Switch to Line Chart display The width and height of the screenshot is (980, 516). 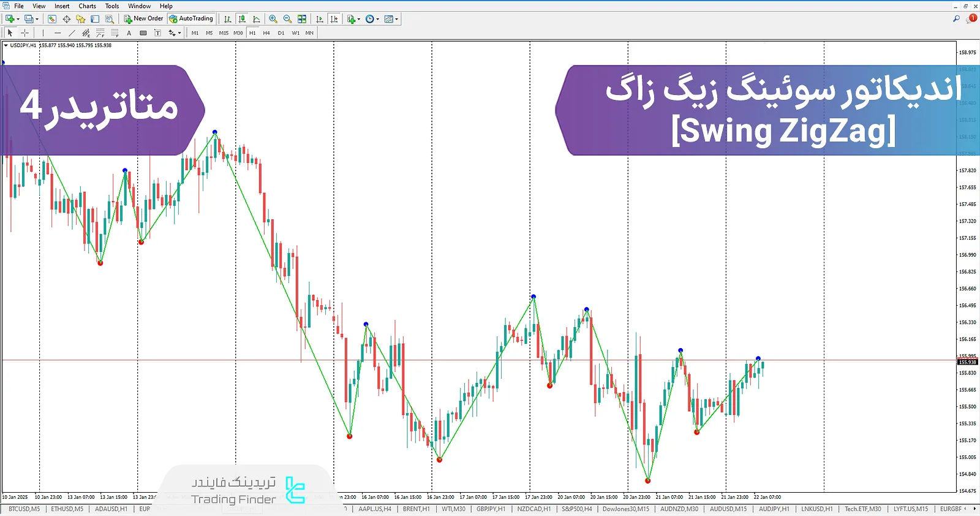[x=256, y=19]
